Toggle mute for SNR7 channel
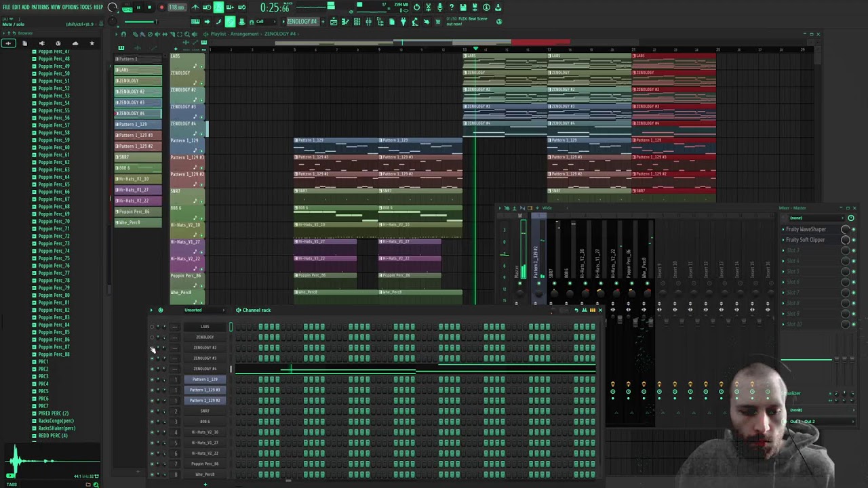This screenshot has width=868, height=488. click(x=152, y=411)
